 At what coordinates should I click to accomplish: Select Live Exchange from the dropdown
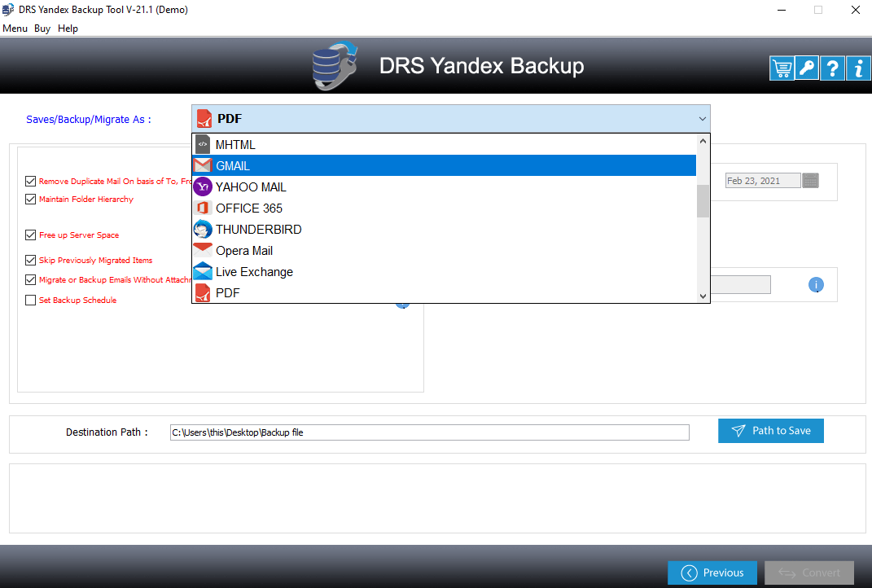445,271
